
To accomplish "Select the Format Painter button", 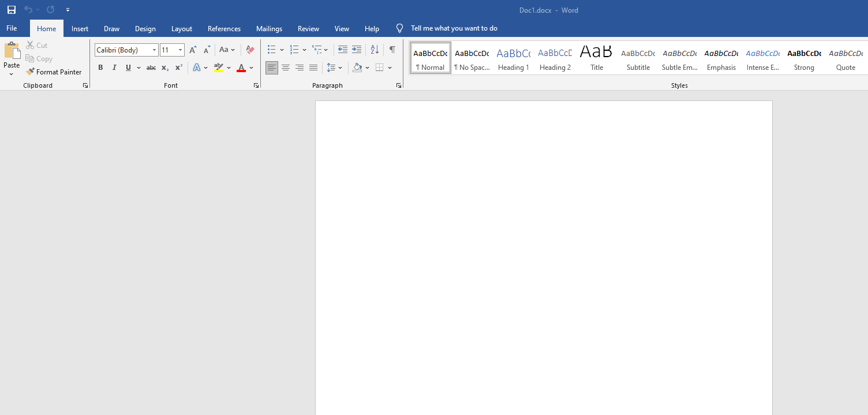I will pyautogui.click(x=54, y=72).
